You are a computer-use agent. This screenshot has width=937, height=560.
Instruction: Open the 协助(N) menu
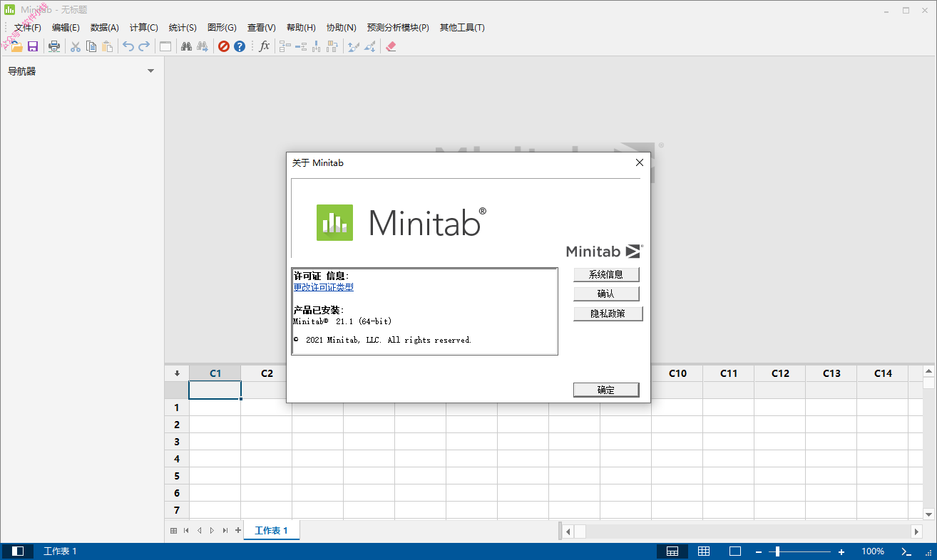tap(342, 28)
